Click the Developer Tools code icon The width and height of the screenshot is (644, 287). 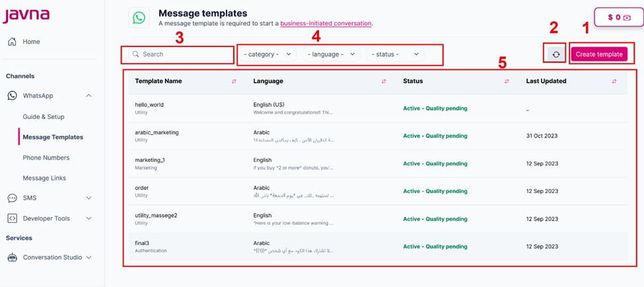(13, 219)
